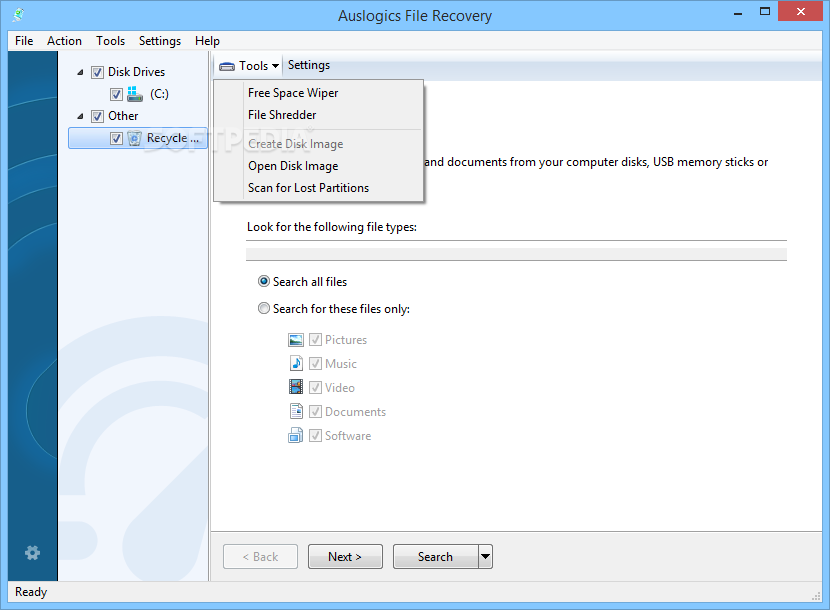Image resolution: width=830 pixels, height=610 pixels.
Task: Click the C: drive icon
Action: pos(135,94)
